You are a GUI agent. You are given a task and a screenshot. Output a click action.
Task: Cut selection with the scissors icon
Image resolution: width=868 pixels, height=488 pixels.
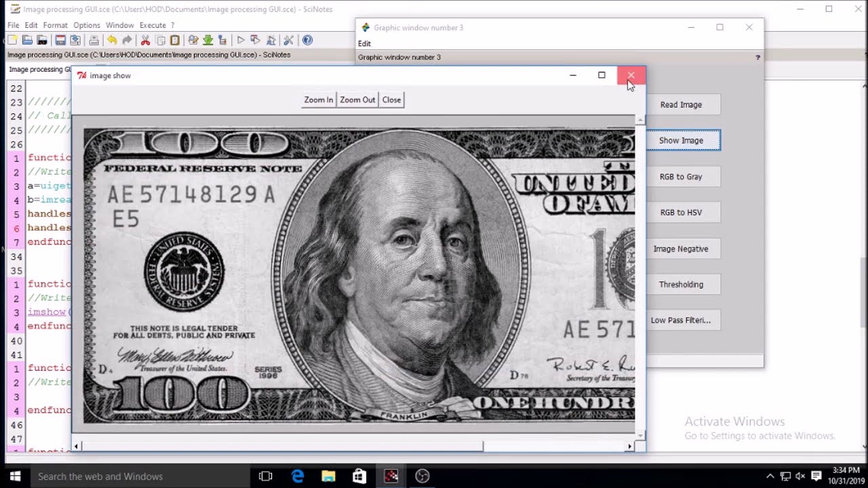point(145,40)
